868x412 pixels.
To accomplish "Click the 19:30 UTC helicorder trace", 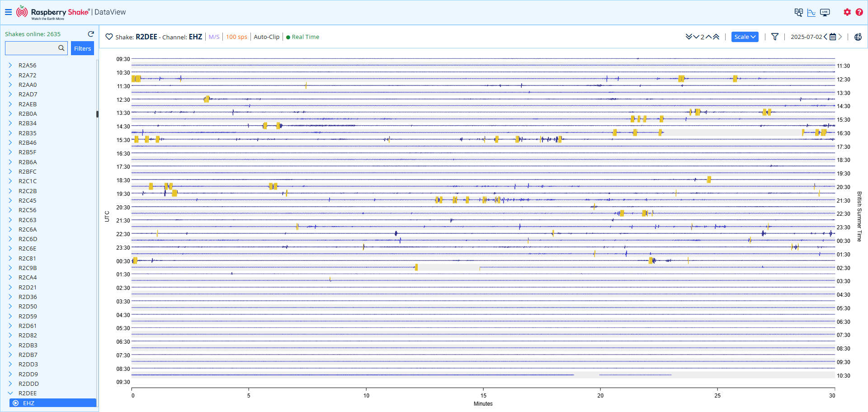I will coord(483,193).
